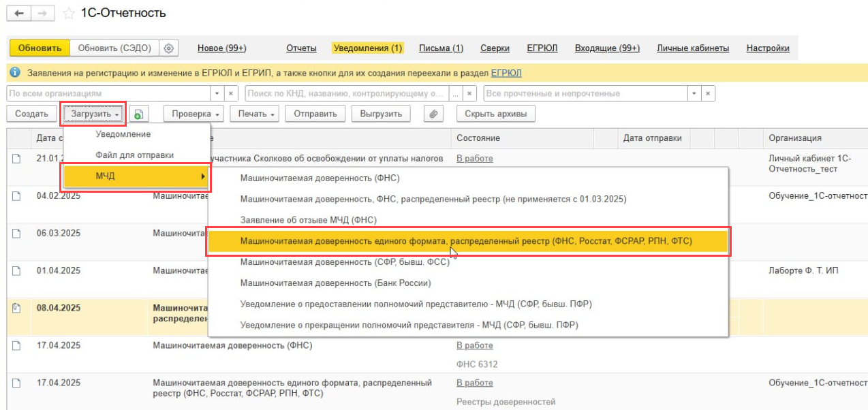Add page to favorites with star icon
Image resolution: width=868 pixels, height=410 pixels.
[69, 14]
